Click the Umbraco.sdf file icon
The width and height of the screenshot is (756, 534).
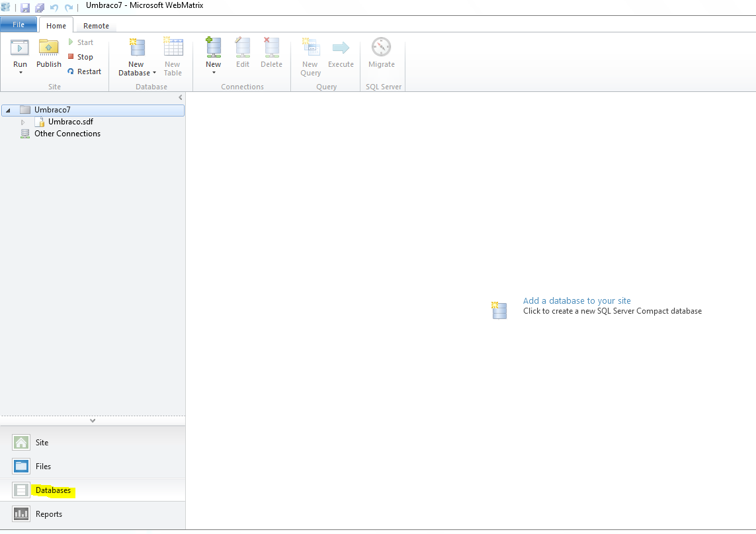40,122
